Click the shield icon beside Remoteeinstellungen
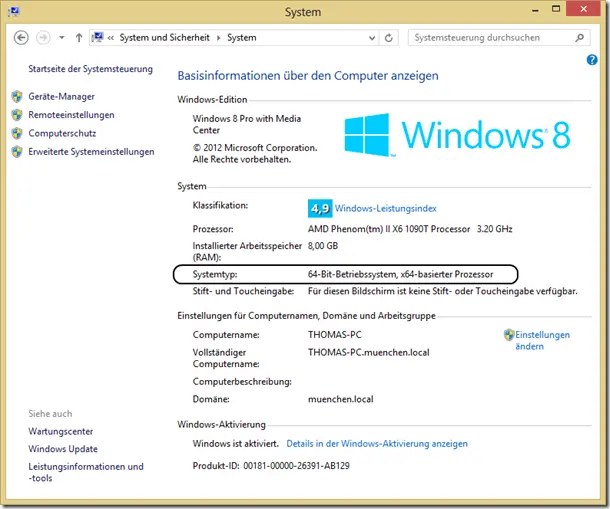This screenshot has height=509, width=610. click(17, 115)
